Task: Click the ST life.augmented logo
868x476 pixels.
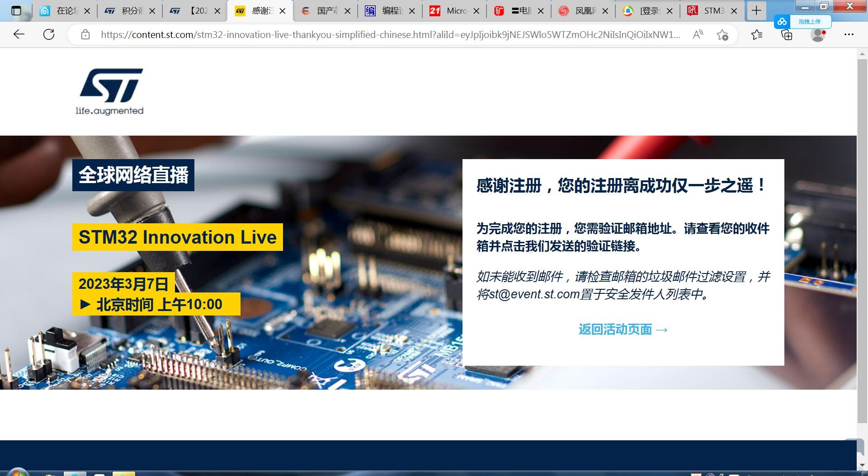Action: (110, 92)
